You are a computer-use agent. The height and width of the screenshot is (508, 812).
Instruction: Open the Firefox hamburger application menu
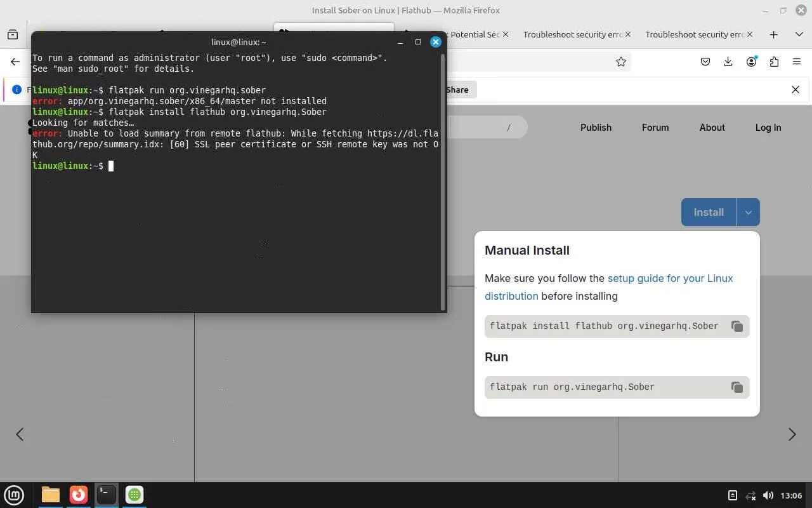tap(797, 62)
